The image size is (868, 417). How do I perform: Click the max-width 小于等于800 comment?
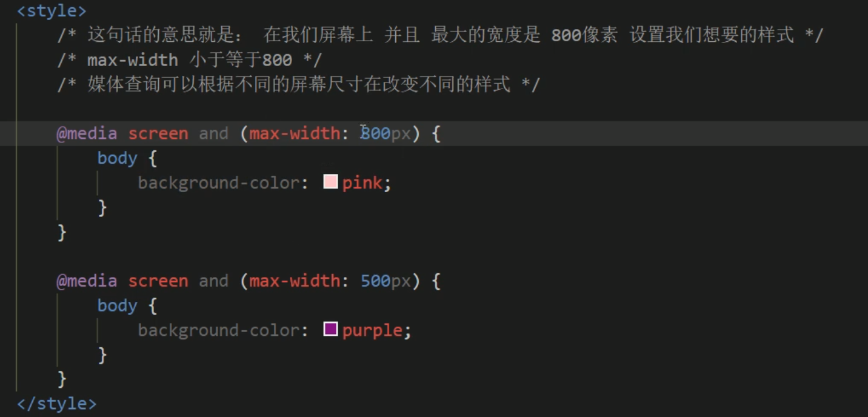(189, 60)
